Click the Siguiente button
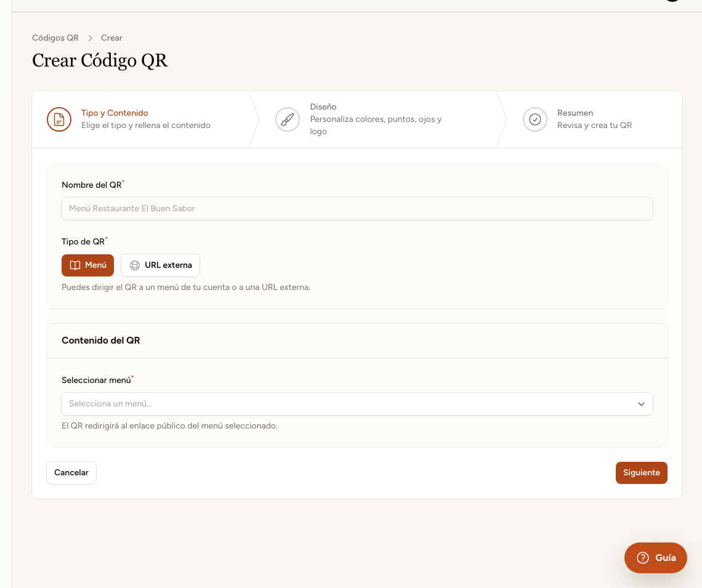 point(641,473)
